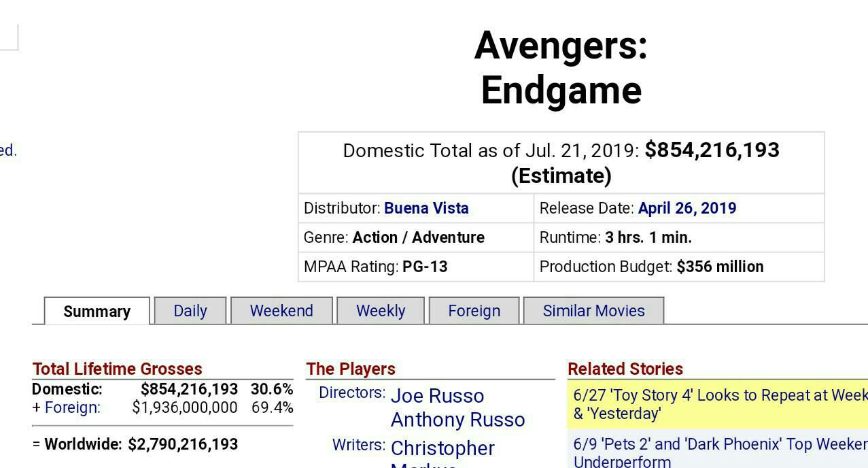
Task: Click the Worldwide gross total figure
Action: (x=183, y=444)
